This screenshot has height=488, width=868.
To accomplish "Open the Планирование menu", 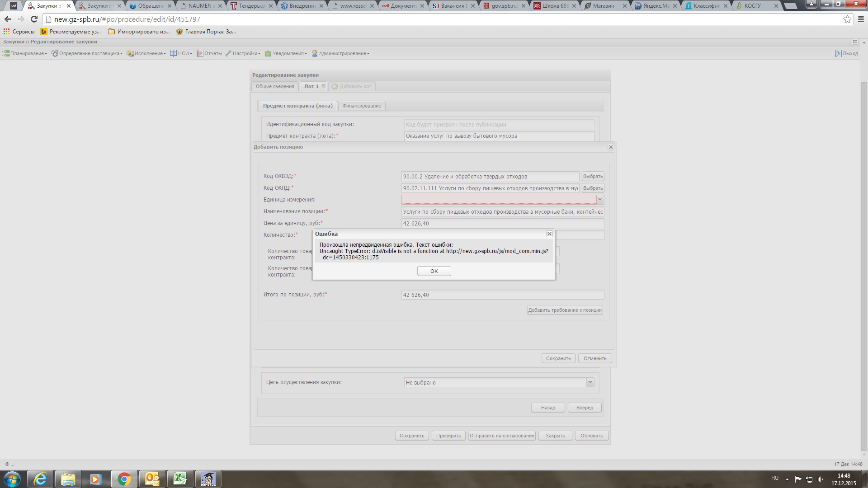I will [x=25, y=53].
